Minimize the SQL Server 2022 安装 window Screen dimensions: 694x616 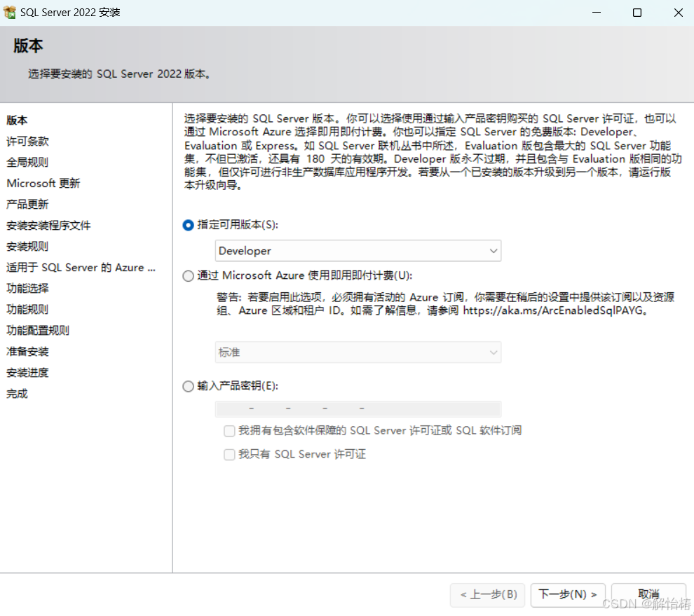tap(597, 13)
